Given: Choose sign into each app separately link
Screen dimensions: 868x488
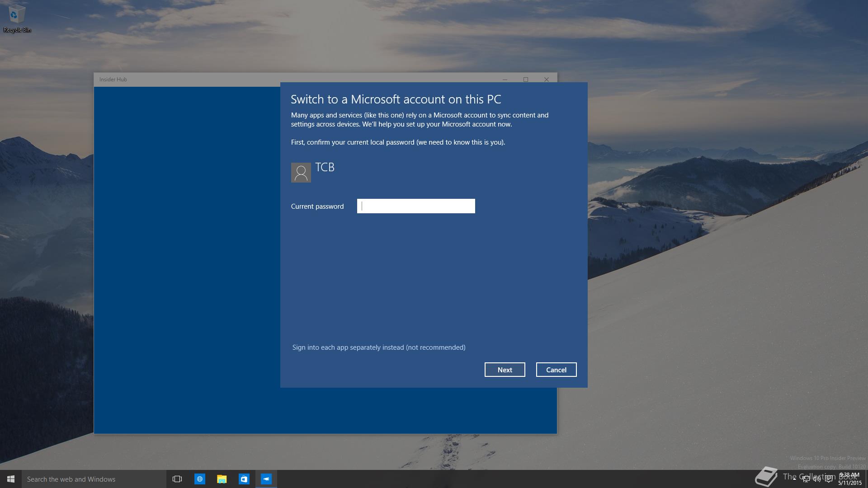Looking at the screenshot, I should pos(379,347).
